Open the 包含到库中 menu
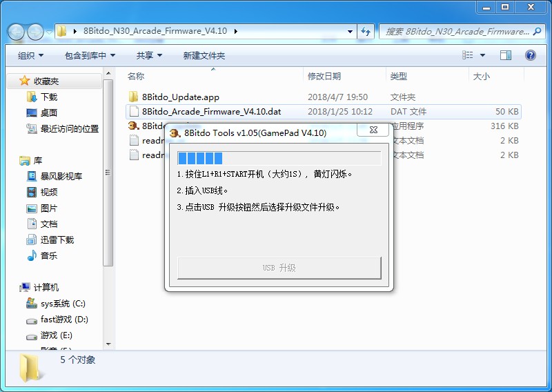552x392 pixels. (90, 55)
